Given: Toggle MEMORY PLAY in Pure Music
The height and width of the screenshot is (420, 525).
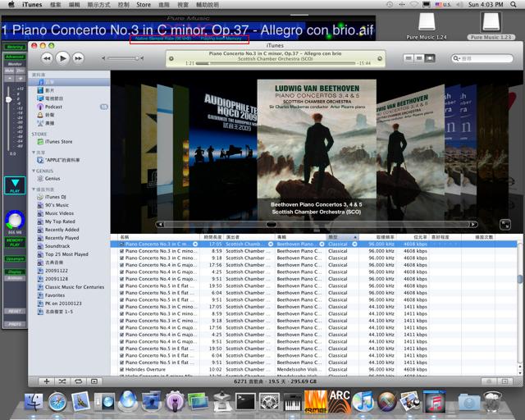Looking at the screenshot, I should tap(15, 242).
